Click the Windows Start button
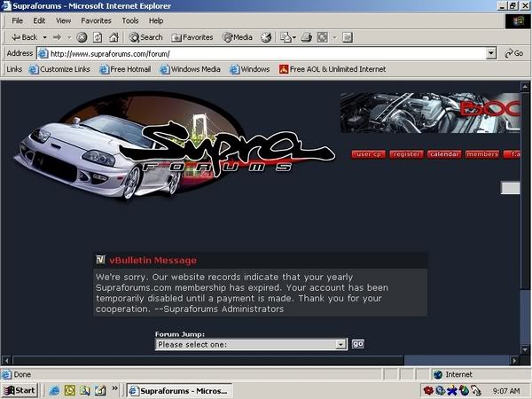The width and height of the screenshot is (532, 399). [x=20, y=391]
